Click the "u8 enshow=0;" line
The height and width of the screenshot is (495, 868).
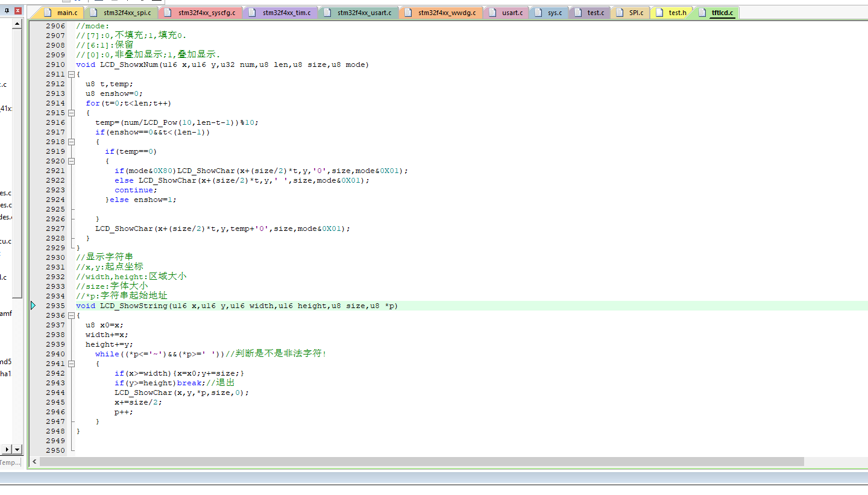(x=114, y=93)
